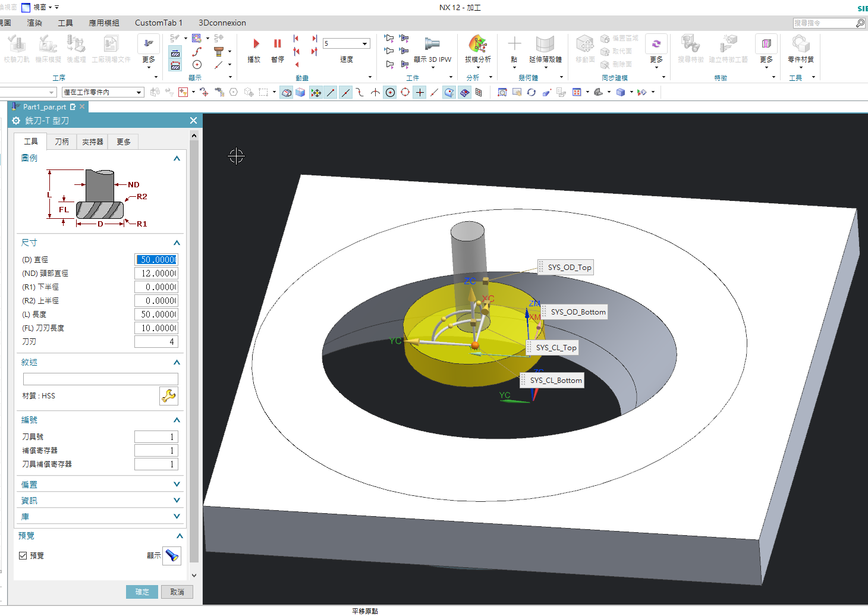Open 拔模分析 draft analysis tool
This screenshot has width=868, height=616.
pos(478,49)
